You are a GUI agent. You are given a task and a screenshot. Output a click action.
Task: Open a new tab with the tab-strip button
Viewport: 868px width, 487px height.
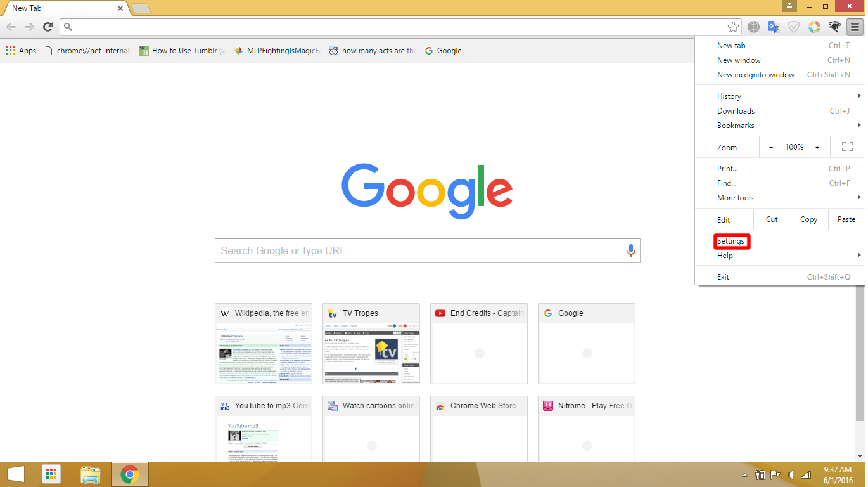[141, 8]
